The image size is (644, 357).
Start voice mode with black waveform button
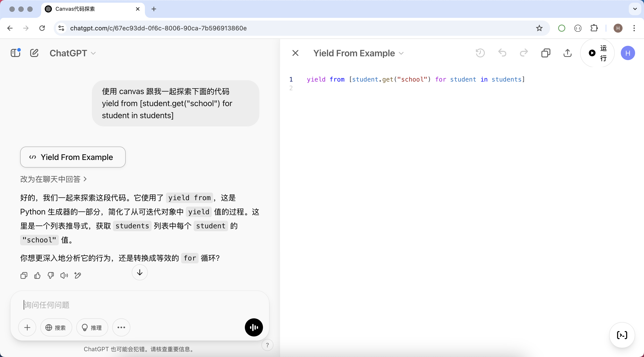click(254, 327)
